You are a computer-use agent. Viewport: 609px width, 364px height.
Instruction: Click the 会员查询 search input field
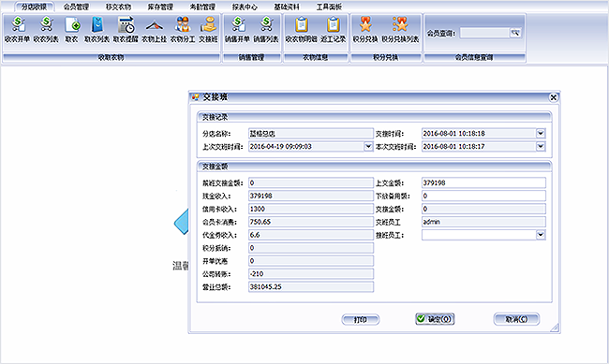484,33
